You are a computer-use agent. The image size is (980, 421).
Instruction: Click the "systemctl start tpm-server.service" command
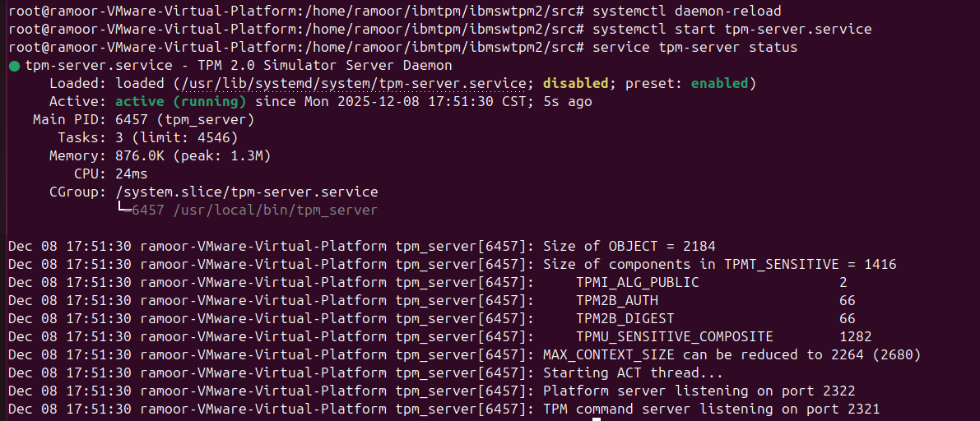[x=732, y=30]
